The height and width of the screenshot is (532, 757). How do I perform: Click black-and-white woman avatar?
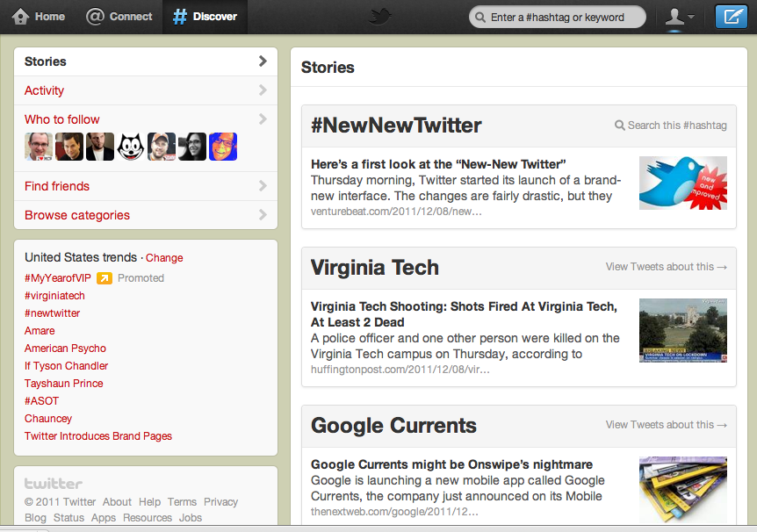coord(192,147)
